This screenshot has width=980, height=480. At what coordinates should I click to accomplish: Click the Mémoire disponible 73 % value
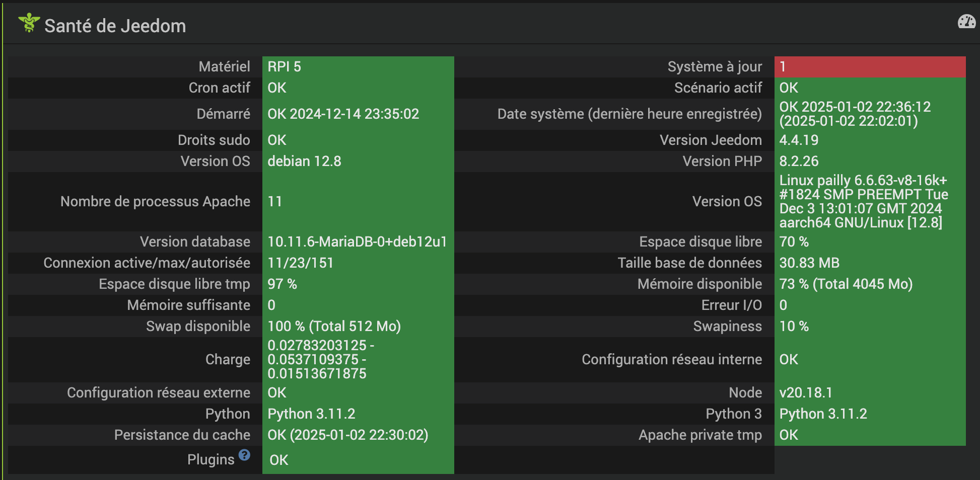click(x=846, y=284)
